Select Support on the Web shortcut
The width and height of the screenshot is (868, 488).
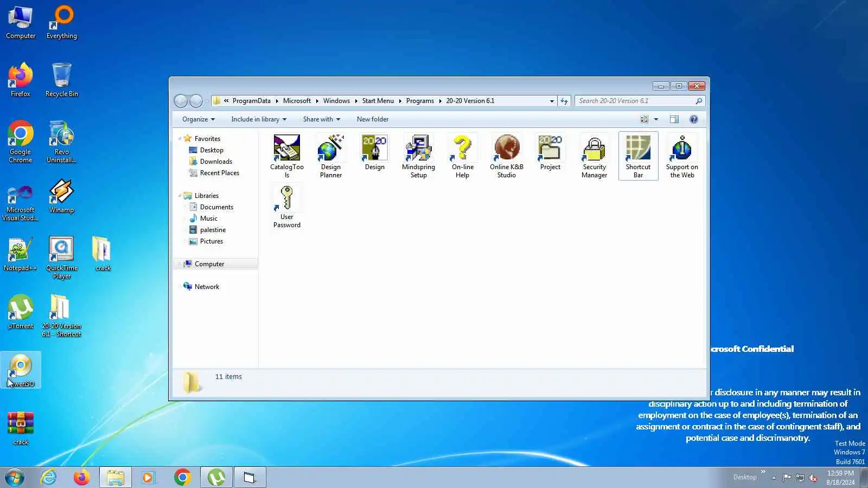682,156
